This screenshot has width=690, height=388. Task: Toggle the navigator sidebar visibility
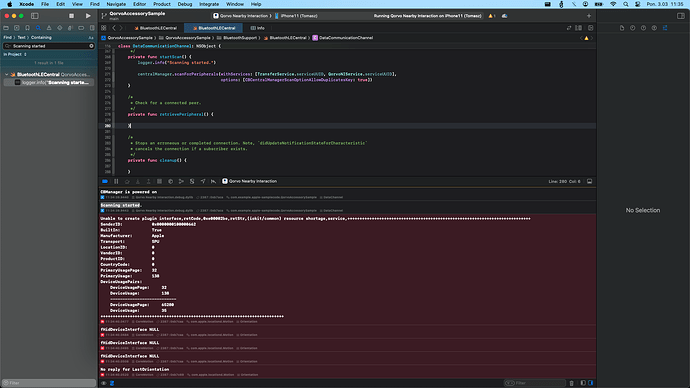tap(35, 16)
